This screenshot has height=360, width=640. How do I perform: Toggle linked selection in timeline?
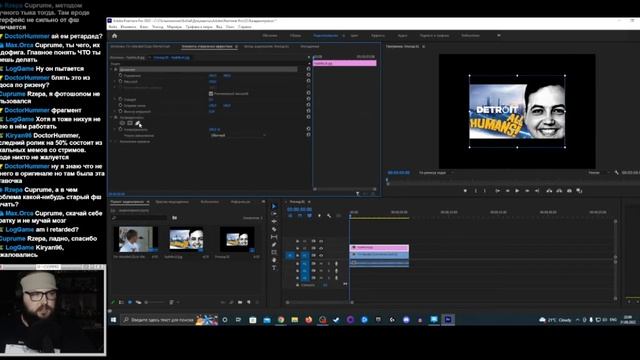coord(309,216)
